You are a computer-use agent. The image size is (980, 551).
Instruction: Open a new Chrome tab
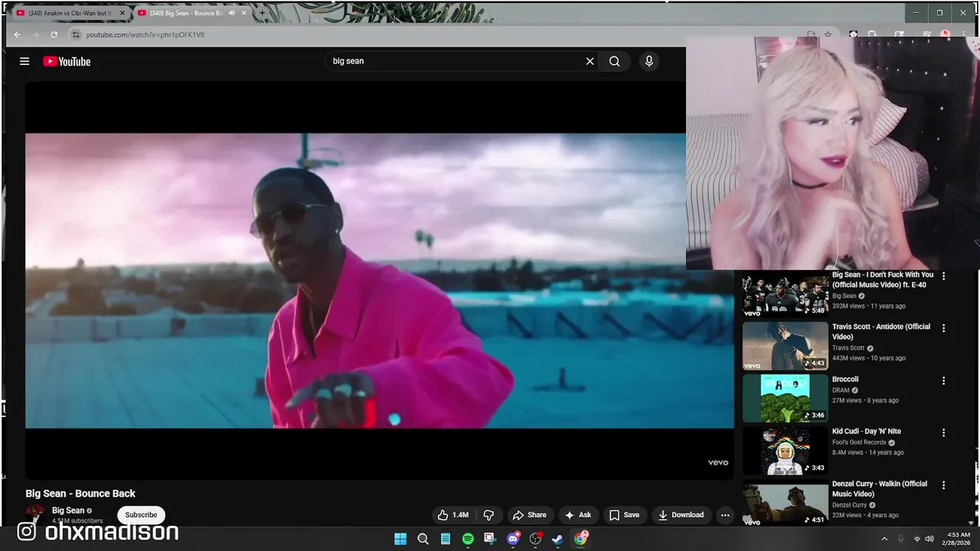(262, 13)
